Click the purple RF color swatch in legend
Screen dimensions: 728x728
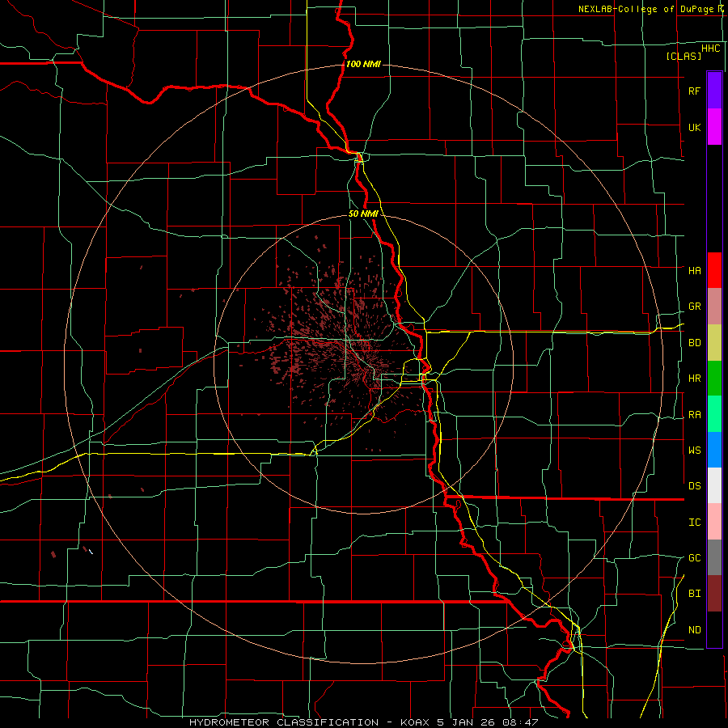[x=714, y=91]
